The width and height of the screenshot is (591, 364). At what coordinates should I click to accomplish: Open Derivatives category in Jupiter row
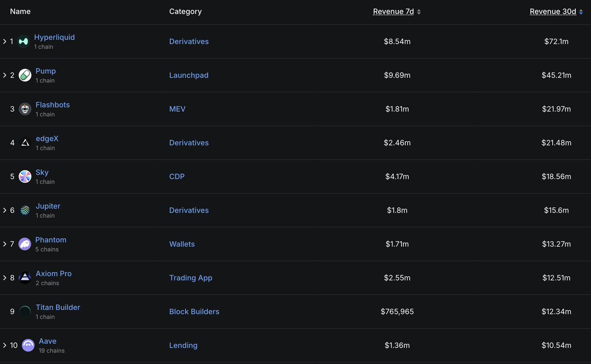(189, 210)
